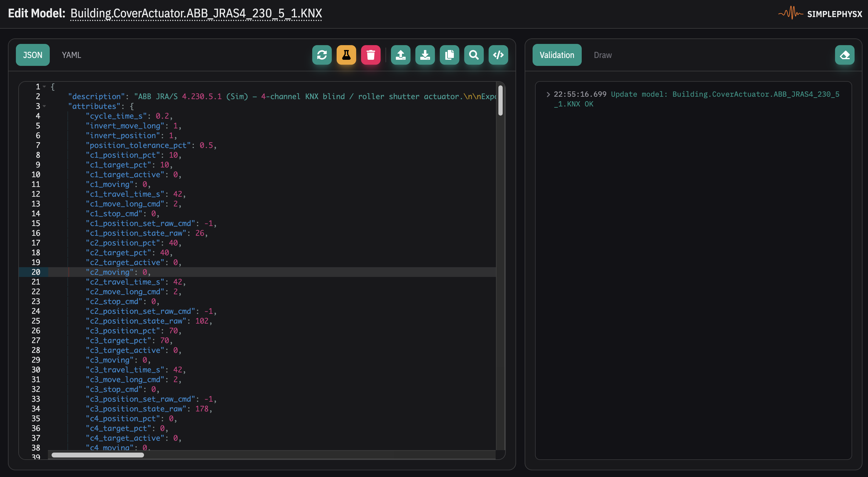Collapse the attributes block fold arrow
The image size is (868, 477).
45,106
